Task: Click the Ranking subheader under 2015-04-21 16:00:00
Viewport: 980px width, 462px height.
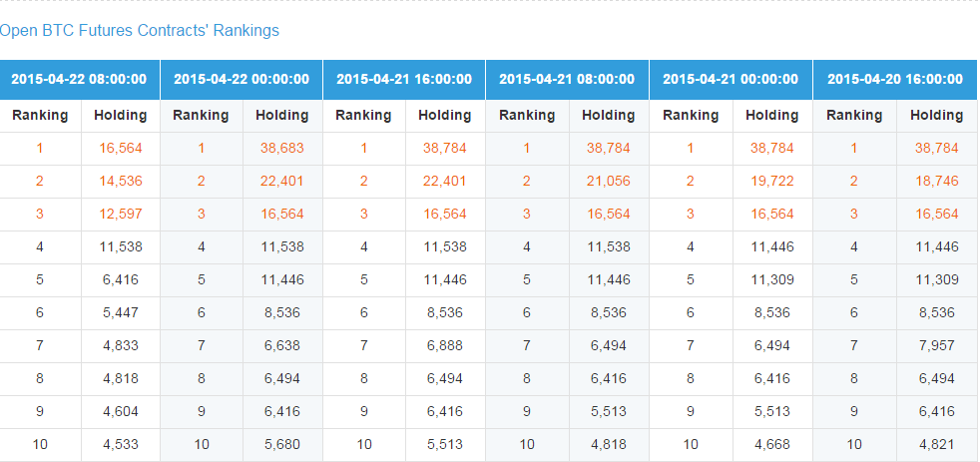Action: tap(363, 115)
